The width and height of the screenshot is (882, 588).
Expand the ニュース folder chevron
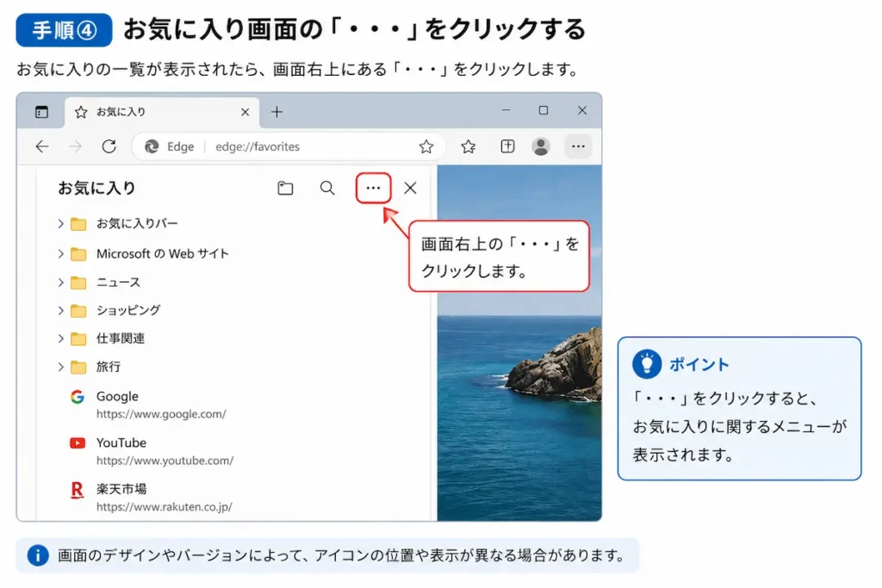pos(61,282)
